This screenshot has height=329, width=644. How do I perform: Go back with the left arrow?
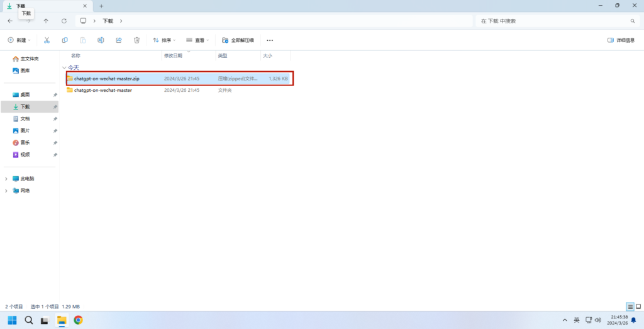point(10,21)
